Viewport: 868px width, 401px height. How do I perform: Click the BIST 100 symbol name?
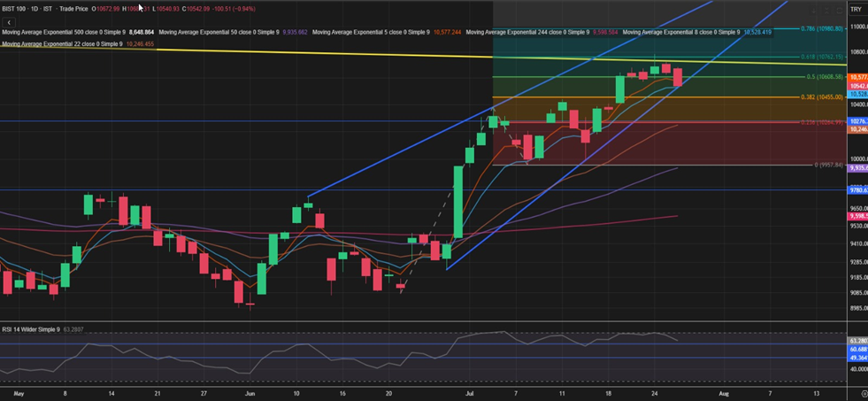(16, 9)
